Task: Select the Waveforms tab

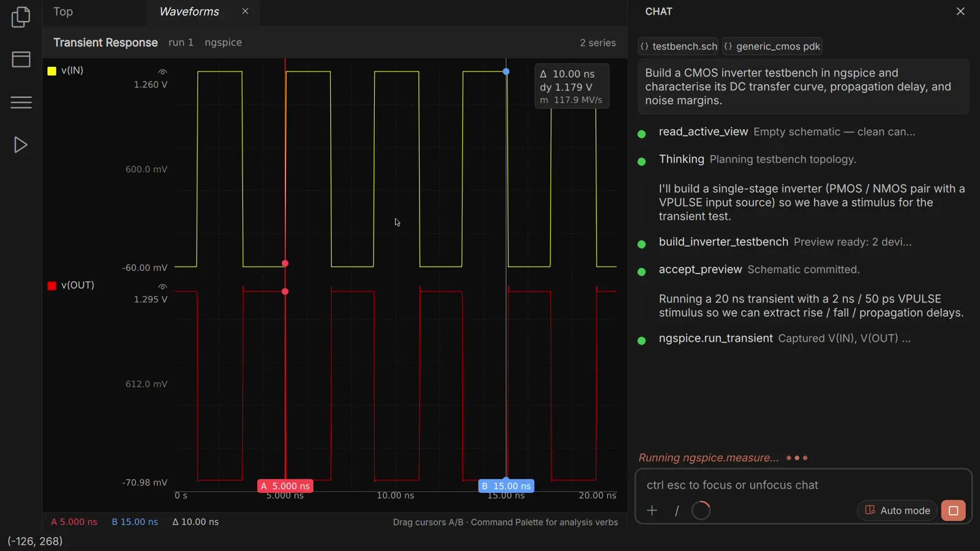Action: (x=189, y=12)
